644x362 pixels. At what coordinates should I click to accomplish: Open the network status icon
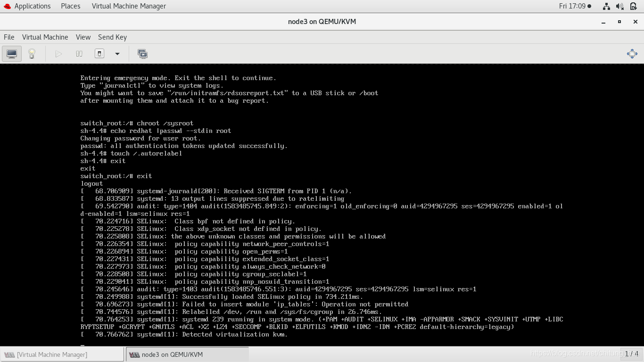pos(606,6)
